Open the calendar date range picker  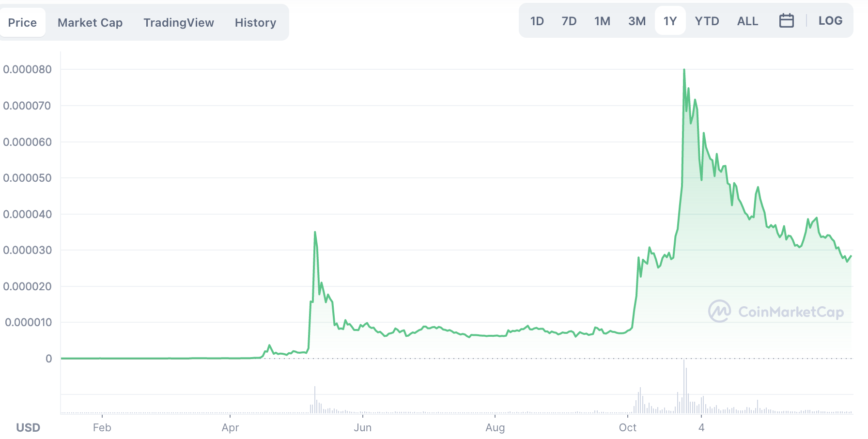click(786, 21)
